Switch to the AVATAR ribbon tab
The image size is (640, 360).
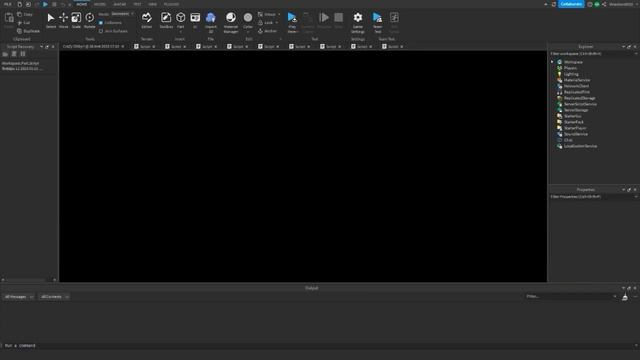120,4
